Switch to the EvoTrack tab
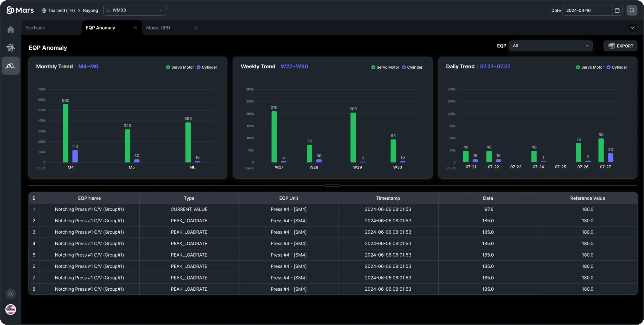644x325 pixels. point(35,28)
